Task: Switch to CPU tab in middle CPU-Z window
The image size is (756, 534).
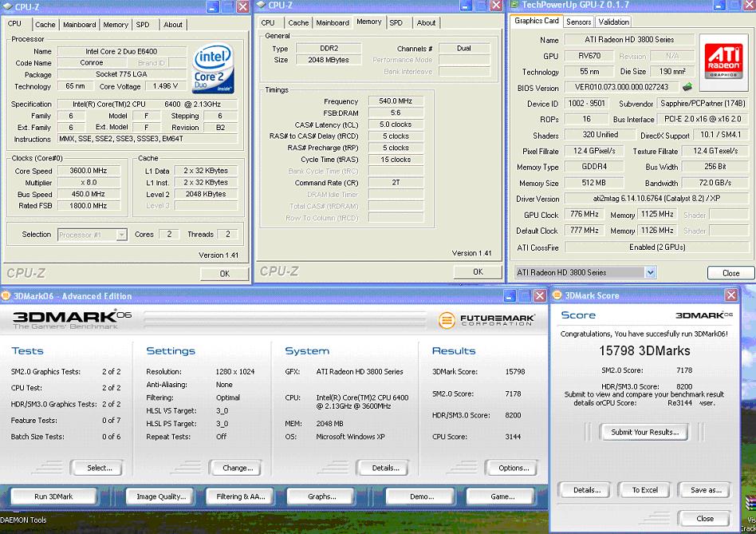Action: (268, 22)
